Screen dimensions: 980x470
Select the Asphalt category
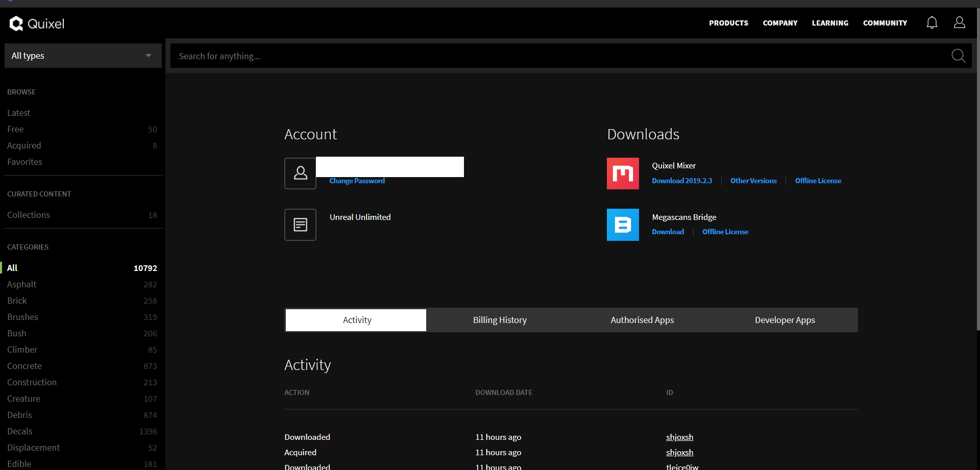pos(82,284)
